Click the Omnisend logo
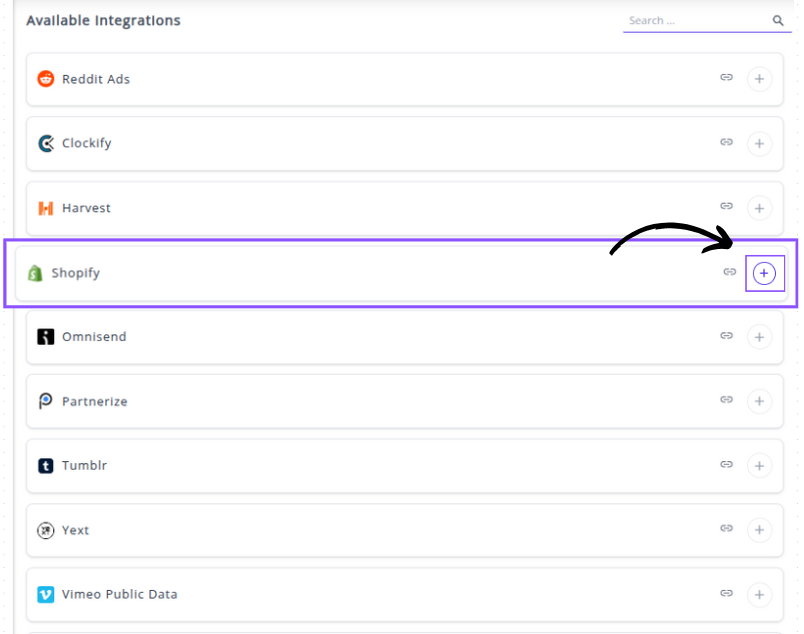This screenshot has height=634, width=804. [45, 337]
